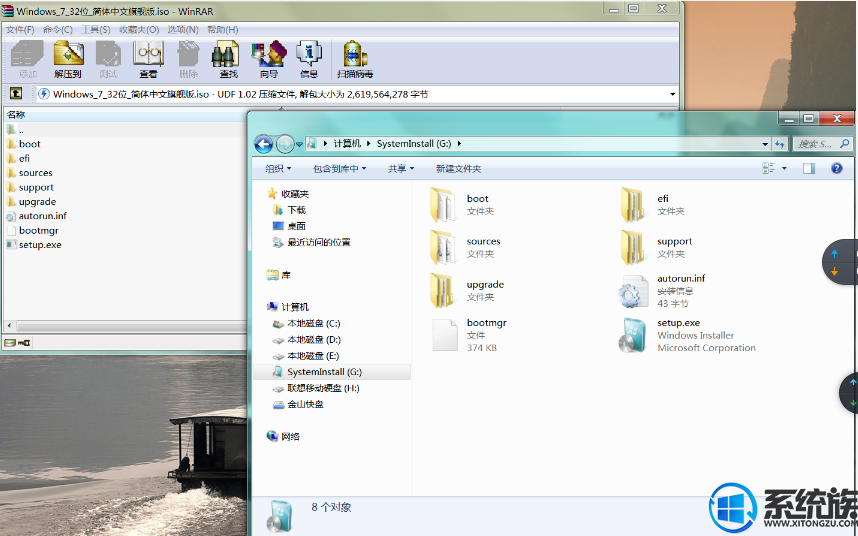Open the 收藏夹(O) menu in WinRAR
The height and width of the screenshot is (536, 858).
pyautogui.click(x=139, y=30)
